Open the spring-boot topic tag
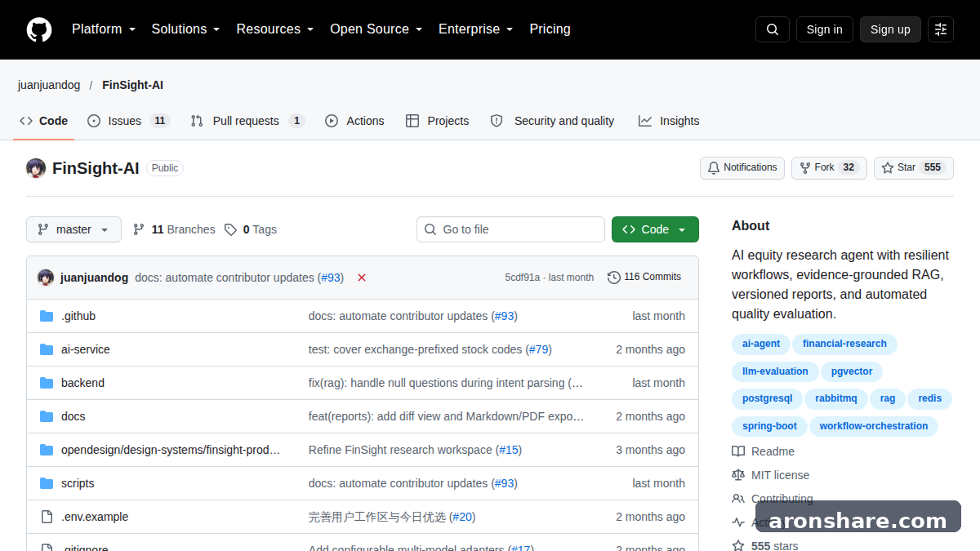Screen dimensions: 980x551 (769, 426)
